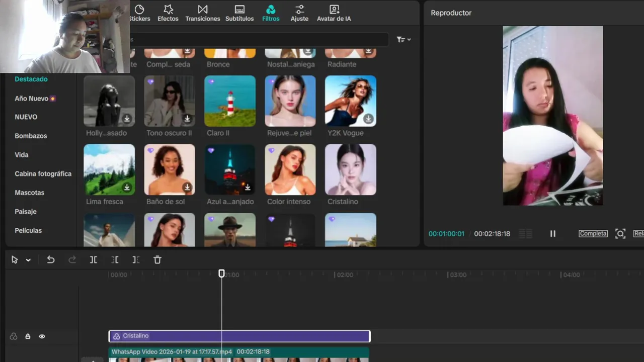This screenshot has width=644, height=362.
Task: Click the timeline playhead marker
Action: tap(221, 274)
